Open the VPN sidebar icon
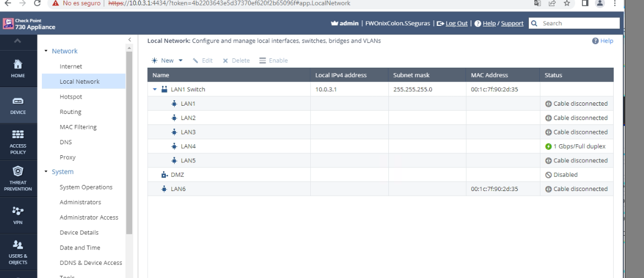Screen dimensions: 644x278 pos(18,215)
